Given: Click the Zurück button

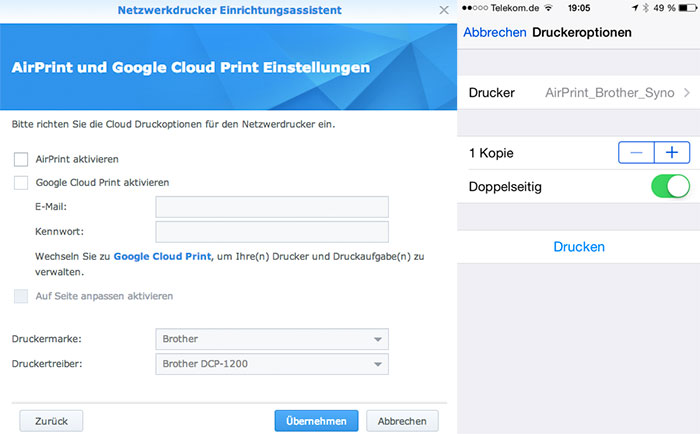Looking at the screenshot, I should 51,421.
